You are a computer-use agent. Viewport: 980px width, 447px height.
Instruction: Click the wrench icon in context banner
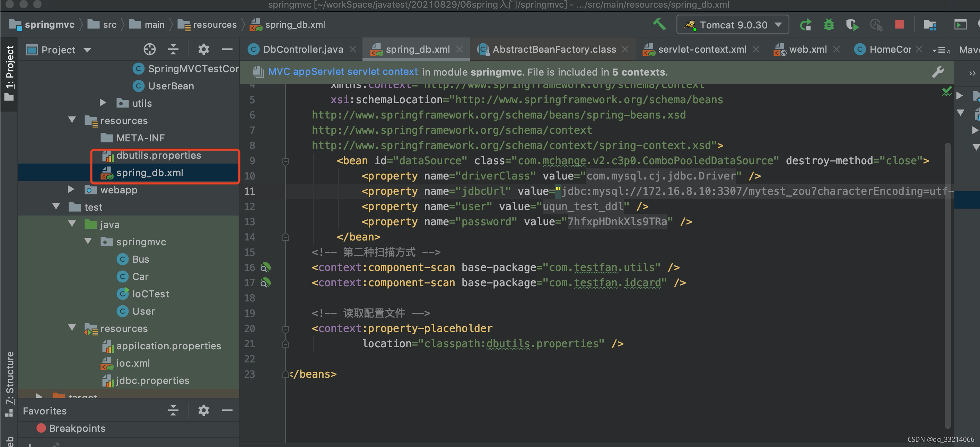(x=938, y=72)
